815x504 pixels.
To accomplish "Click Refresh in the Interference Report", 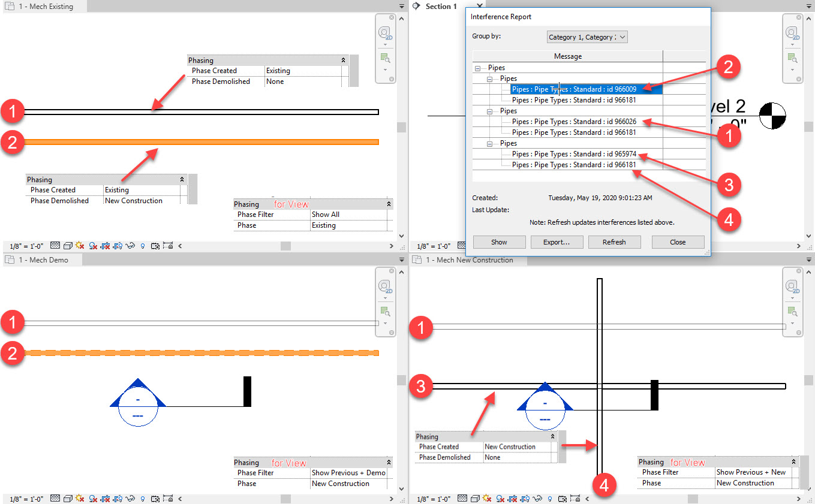I will pos(614,242).
